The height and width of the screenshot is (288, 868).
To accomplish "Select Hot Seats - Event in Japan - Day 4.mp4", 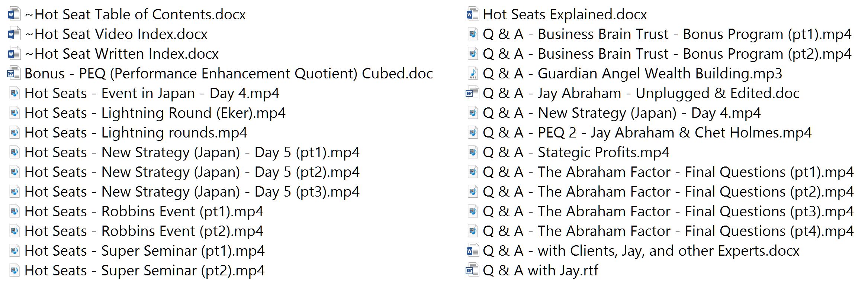I will 152,93.
